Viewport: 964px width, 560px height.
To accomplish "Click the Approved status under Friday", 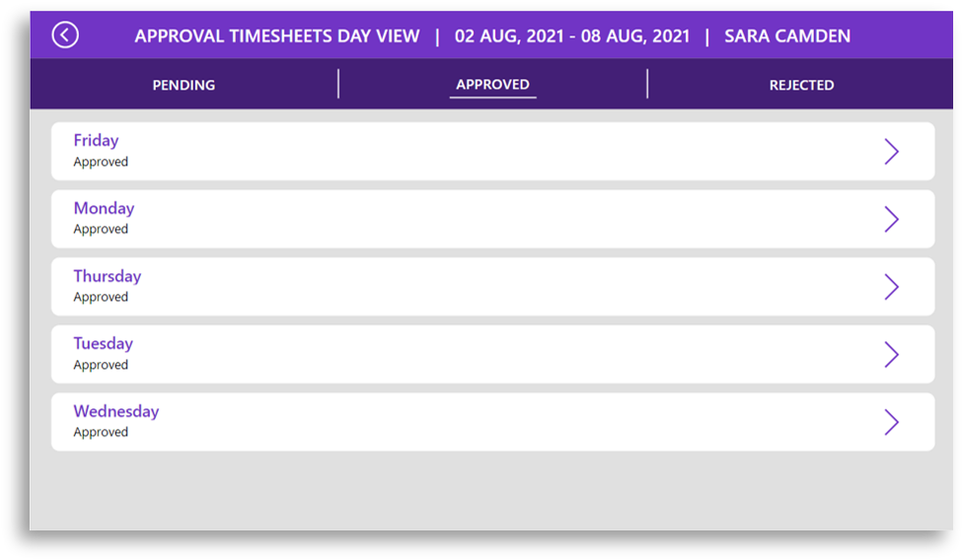I will coord(101,162).
